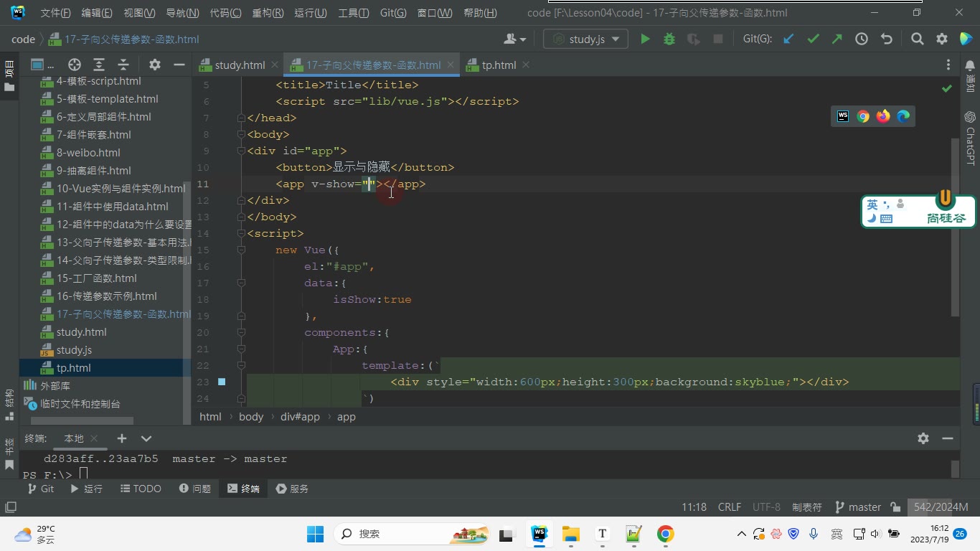Viewport: 980px width, 551px height.
Task: Open the 问题 problems tool window
Action: (x=195, y=489)
